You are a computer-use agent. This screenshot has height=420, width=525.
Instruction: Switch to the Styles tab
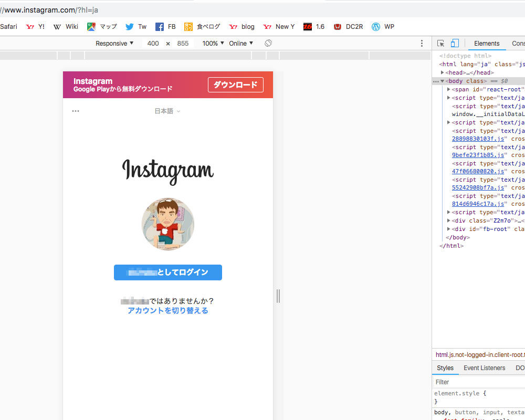tap(445, 367)
